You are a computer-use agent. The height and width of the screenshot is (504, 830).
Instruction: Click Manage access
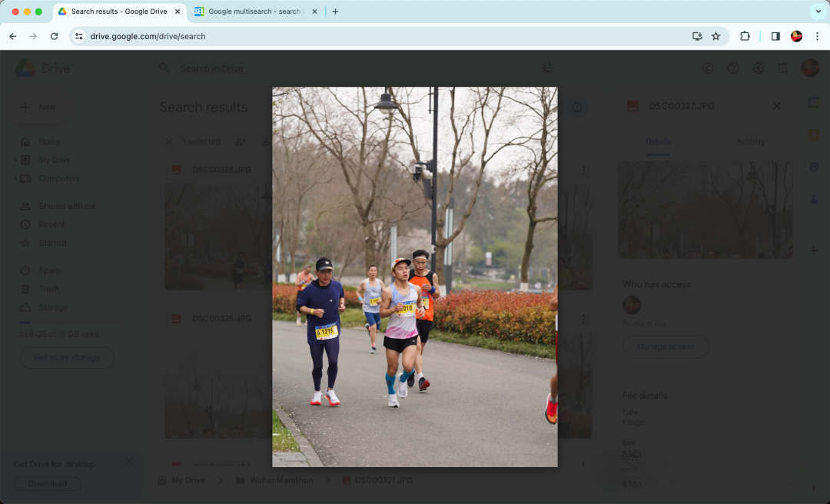click(x=666, y=346)
